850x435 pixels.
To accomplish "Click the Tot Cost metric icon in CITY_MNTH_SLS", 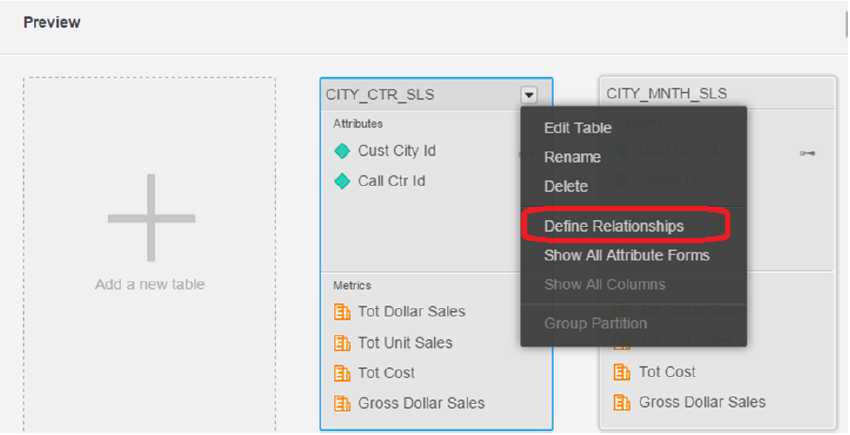I will (x=622, y=372).
